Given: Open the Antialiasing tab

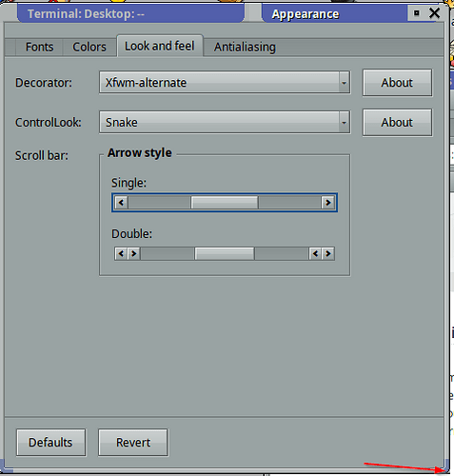Looking at the screenshot, I should tap(245, 47).
